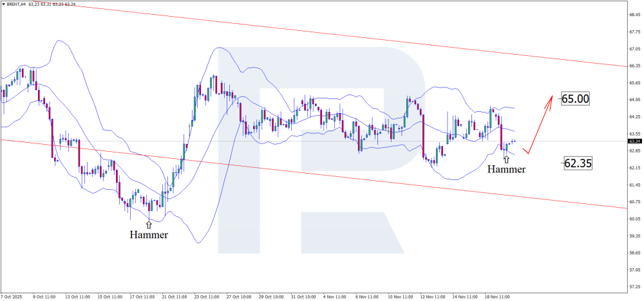Select the 65.00 target price label
The image size is (644, 301).
[x=575, y=99]
